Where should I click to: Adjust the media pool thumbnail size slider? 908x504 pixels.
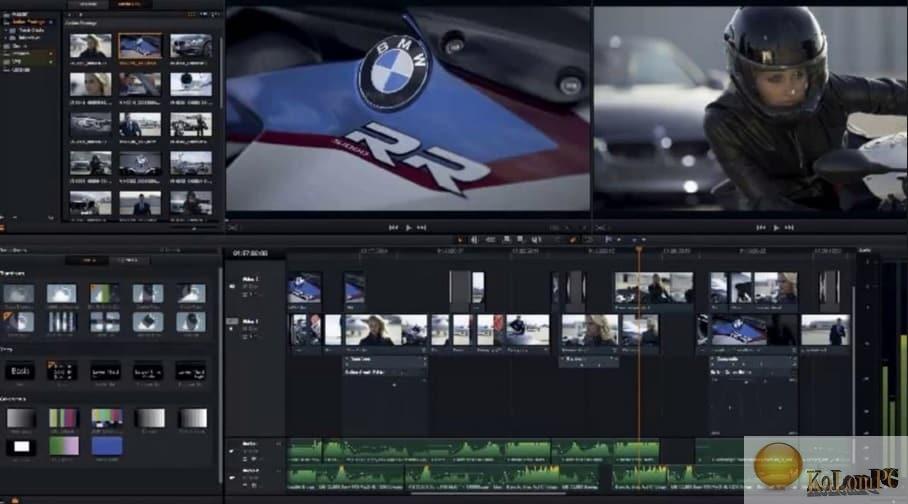[194, 228]
